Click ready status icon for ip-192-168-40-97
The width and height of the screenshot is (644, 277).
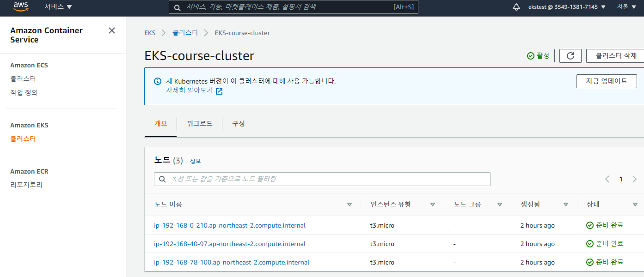pyautogui.click(x=590, y=244)
